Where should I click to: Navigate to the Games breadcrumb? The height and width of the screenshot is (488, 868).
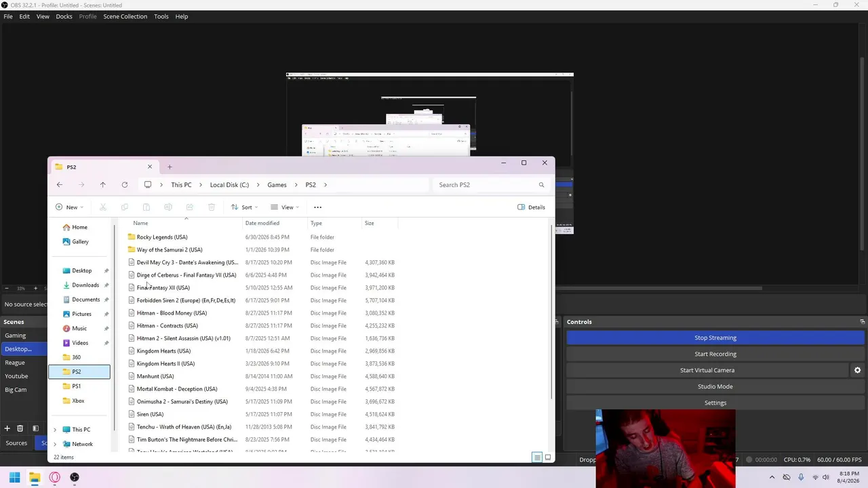tap(277, 185)
